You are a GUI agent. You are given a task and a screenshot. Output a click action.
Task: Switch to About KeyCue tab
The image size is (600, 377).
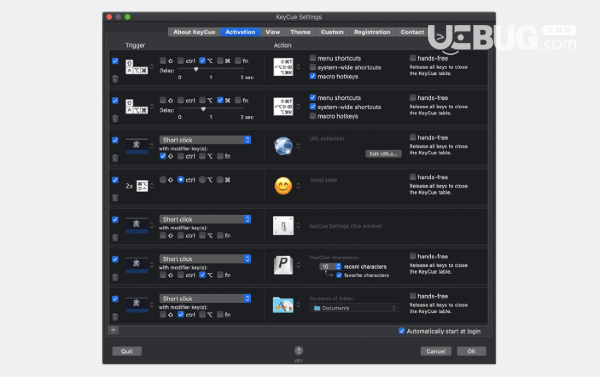(194, 32)
